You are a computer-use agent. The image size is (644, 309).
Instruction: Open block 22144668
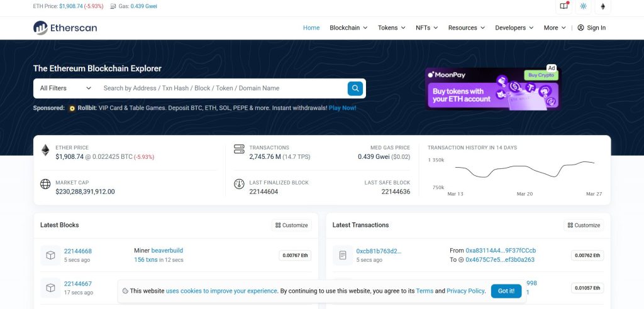click(77, 251)
